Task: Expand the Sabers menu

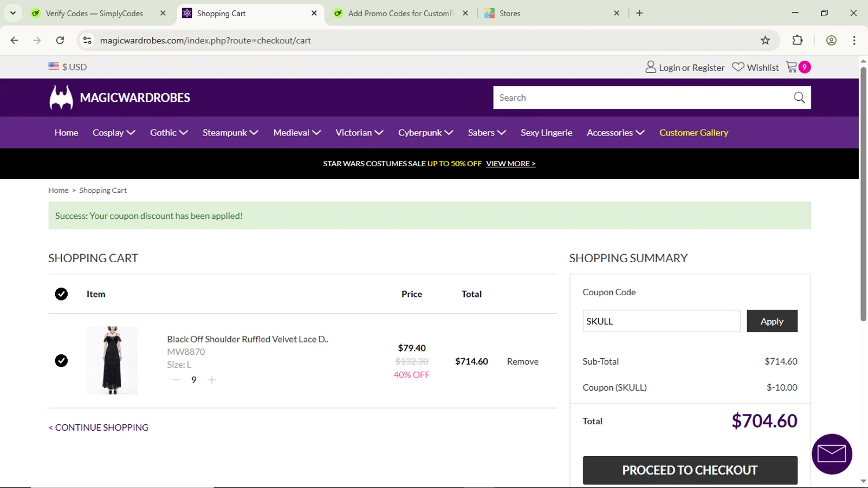Action: tap(487, 133)
